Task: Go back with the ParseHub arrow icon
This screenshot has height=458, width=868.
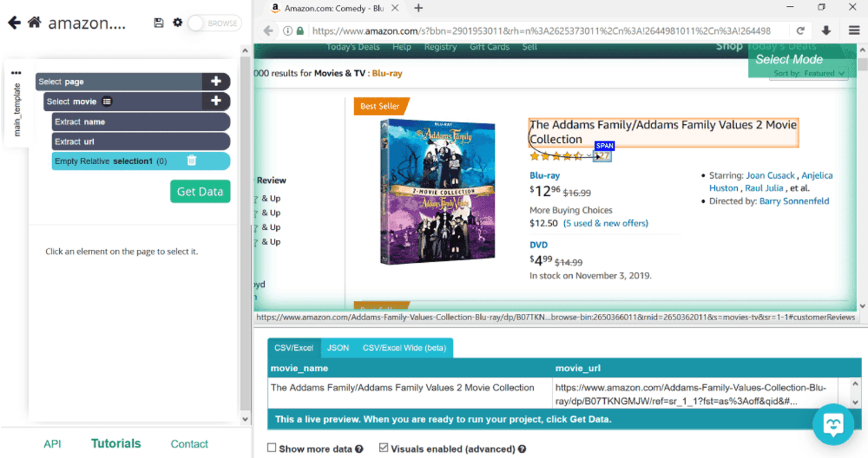Action: [x=14, y=23]
